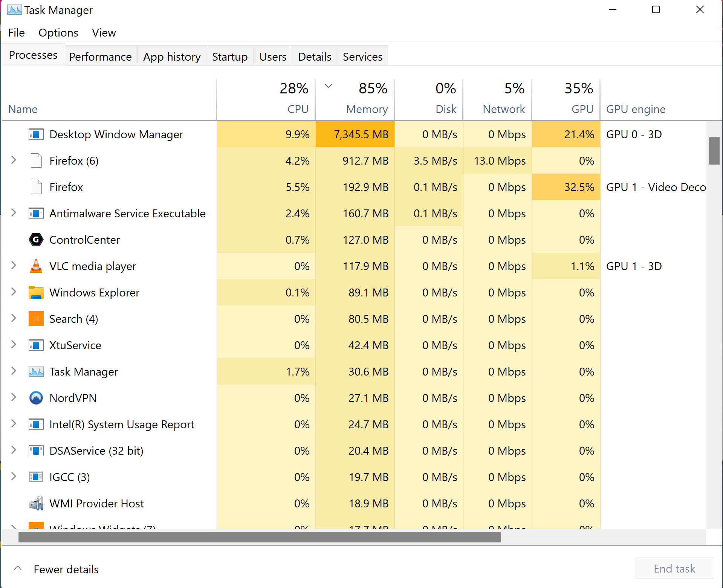723x588 pixels.
Task: Click the Intel(R) System Usage Report icon
Action: [36, 424]
